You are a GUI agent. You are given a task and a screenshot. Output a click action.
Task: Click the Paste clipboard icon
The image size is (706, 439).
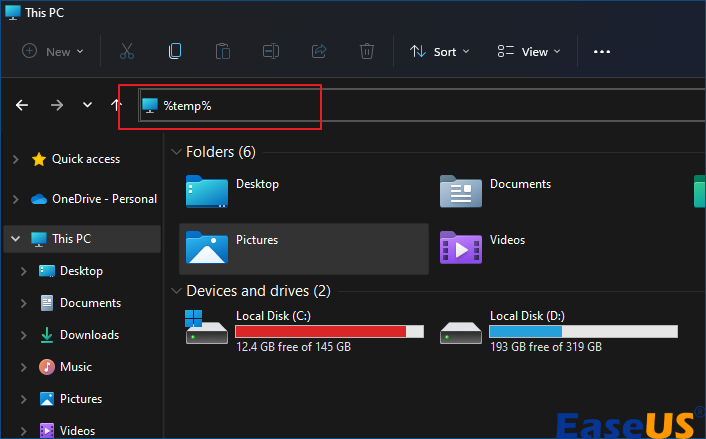point(223,51)
